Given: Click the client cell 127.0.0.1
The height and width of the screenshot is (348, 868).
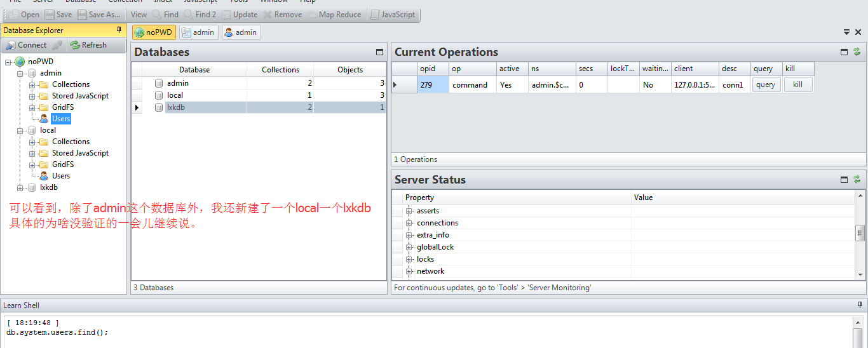Looking at the screenshot, I should pyautogui.click(x=695, y=84).
